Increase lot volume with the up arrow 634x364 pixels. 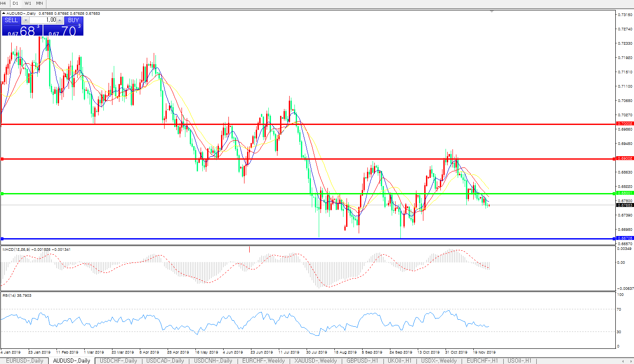tap(60, 20)
